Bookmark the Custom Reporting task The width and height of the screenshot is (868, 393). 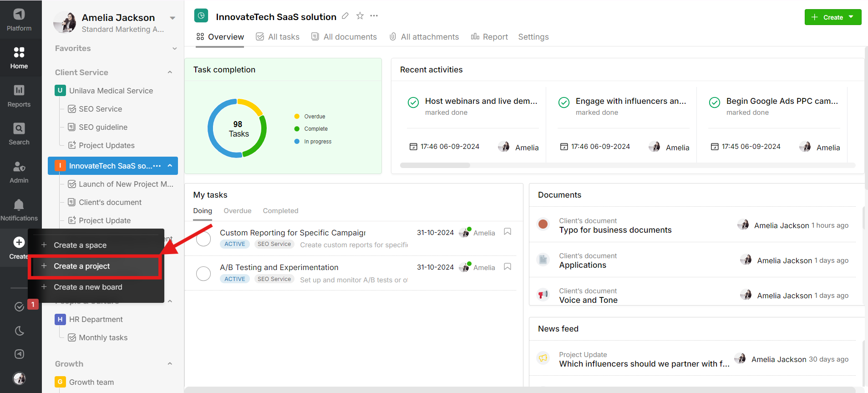tap(508, 232)
